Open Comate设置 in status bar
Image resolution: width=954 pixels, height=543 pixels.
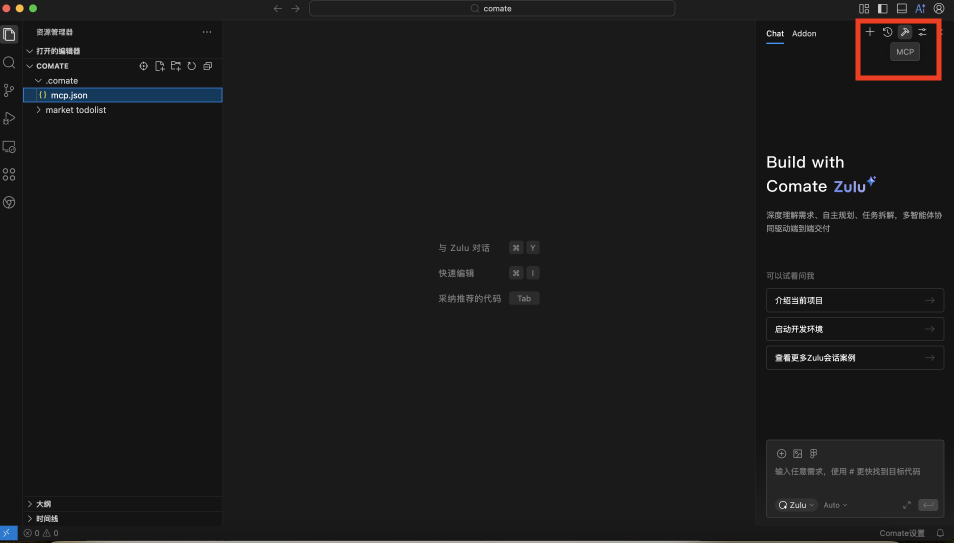(902, 533)
